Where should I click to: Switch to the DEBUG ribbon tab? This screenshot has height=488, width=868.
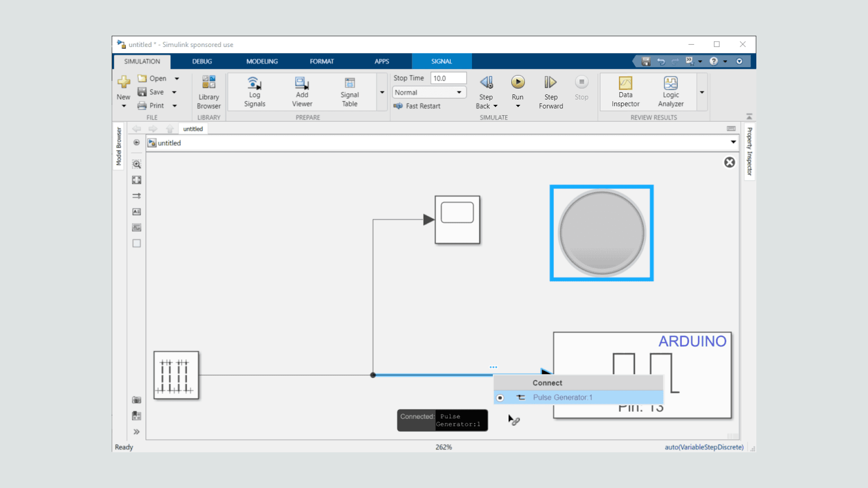[x=202, y=61]
